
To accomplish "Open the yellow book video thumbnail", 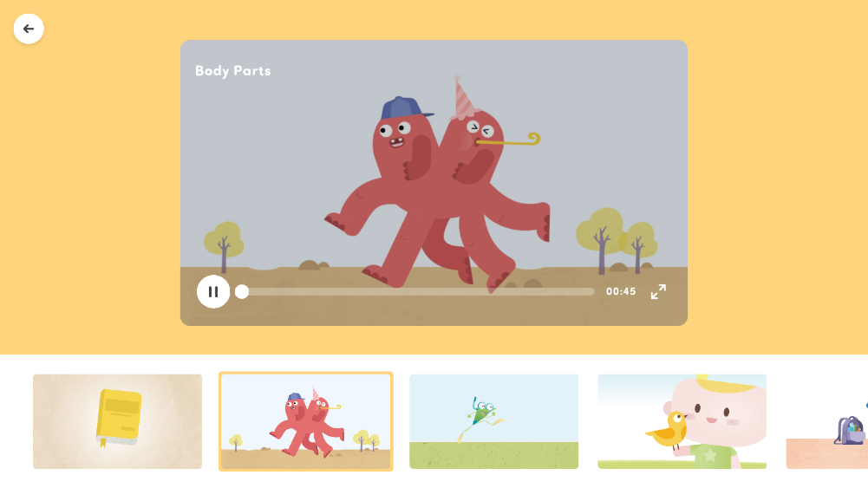I will [x=117, y=421].
